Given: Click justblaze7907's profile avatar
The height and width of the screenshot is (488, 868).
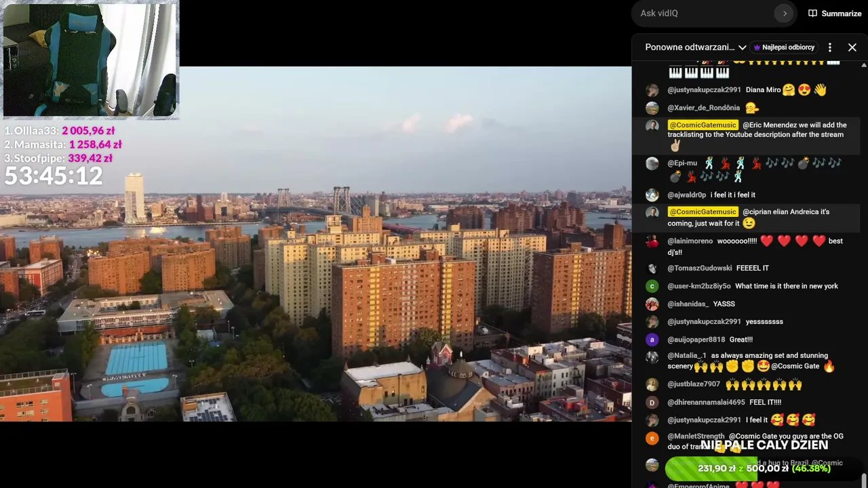Looking at the screenshot, I should [x=652, y=385].
